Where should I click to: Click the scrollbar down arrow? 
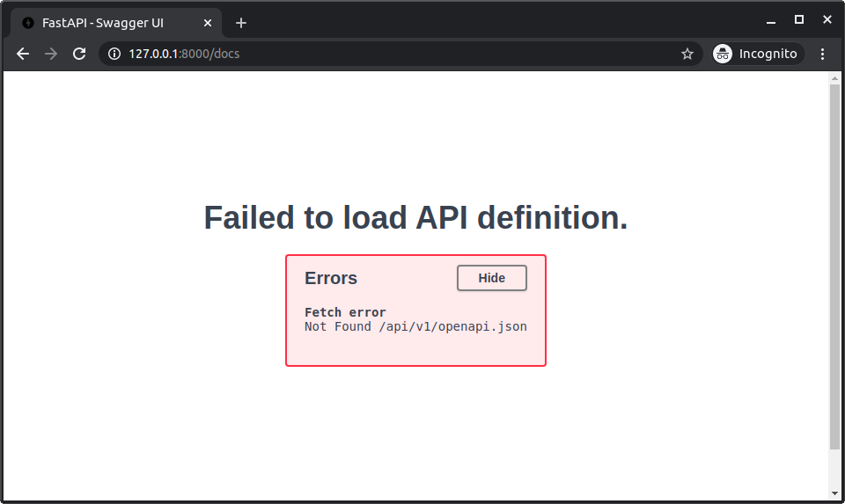(x=834, y=493)
